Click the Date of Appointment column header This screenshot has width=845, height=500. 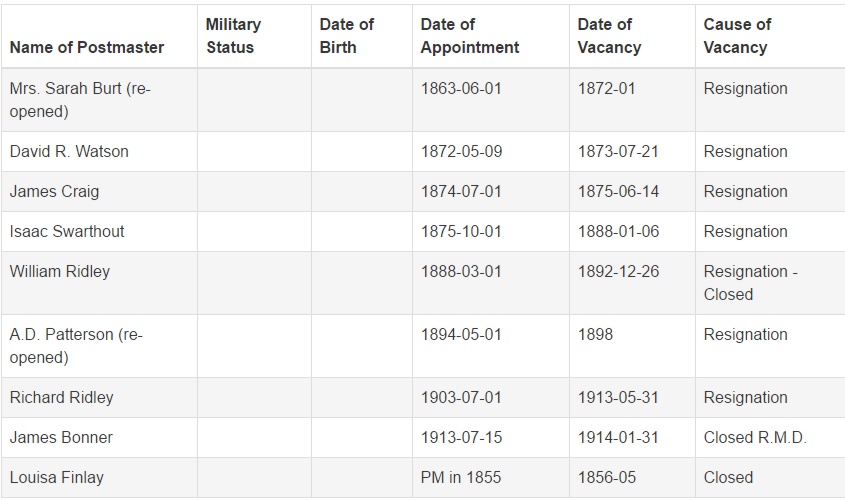[470, 36]
